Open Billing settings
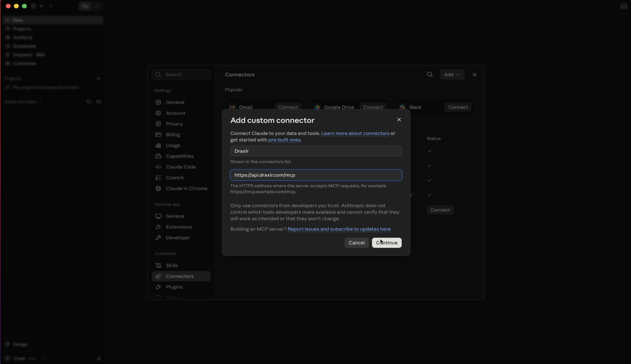Image resolution: width=631 pixels, height=364 pixels. point(181,134)
